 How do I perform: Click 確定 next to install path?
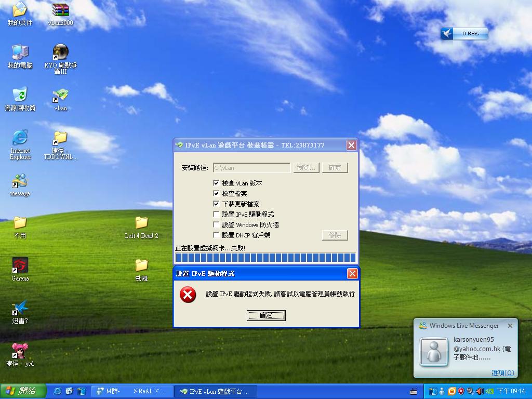click(335, 168)
